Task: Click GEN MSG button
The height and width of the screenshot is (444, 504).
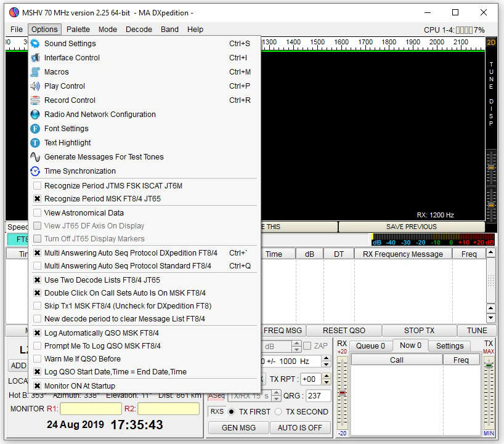Action: (238, 428)
